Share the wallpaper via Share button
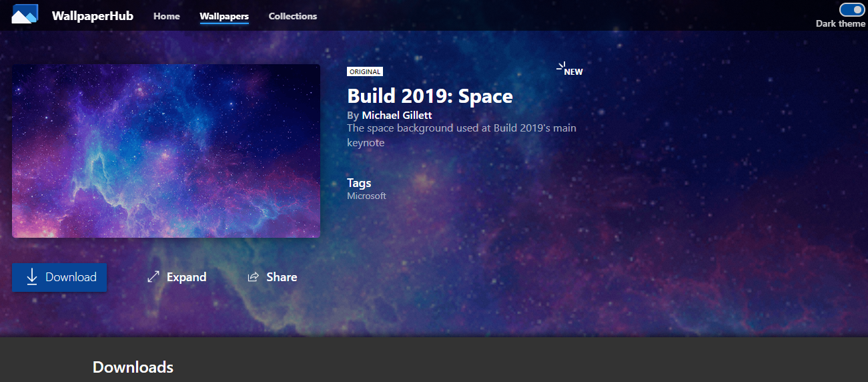868x382 pixels. 272,277
